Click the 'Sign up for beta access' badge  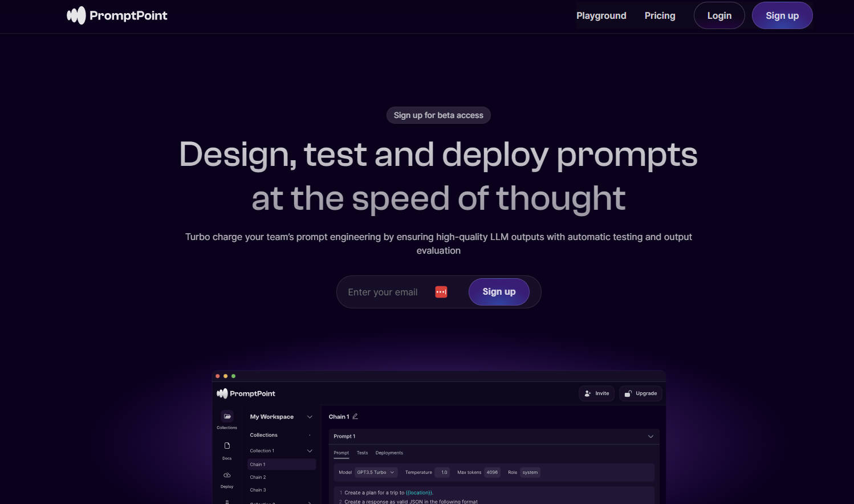coord(438,115)
